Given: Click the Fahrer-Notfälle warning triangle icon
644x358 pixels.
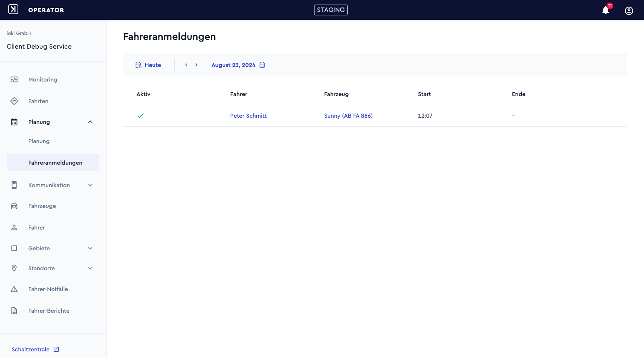Looking at the screenshot, I should click(14, 289).
